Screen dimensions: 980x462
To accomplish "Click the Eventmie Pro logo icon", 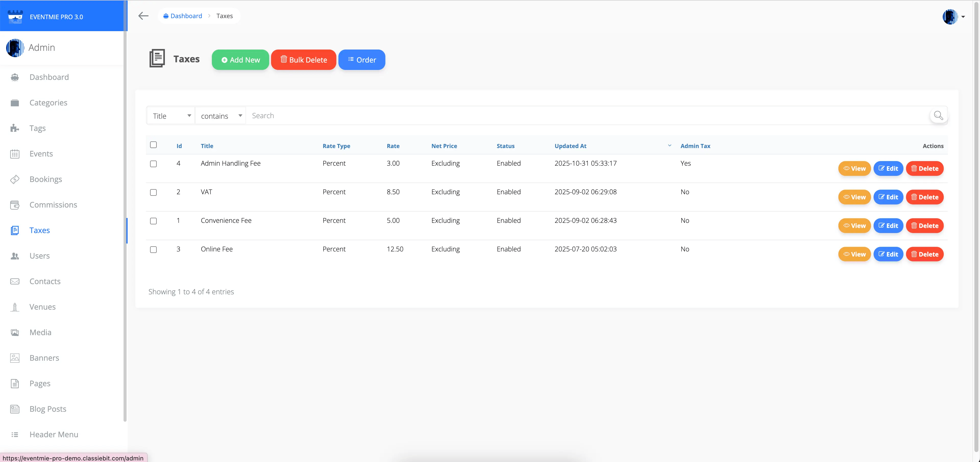I will coord(16,17).
